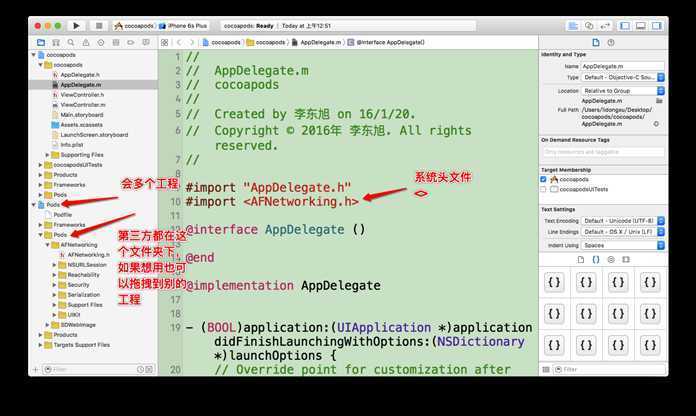This screenshot has width=696, height=416.
Task: Switch to Assistant editor
Action: point(589,26)
